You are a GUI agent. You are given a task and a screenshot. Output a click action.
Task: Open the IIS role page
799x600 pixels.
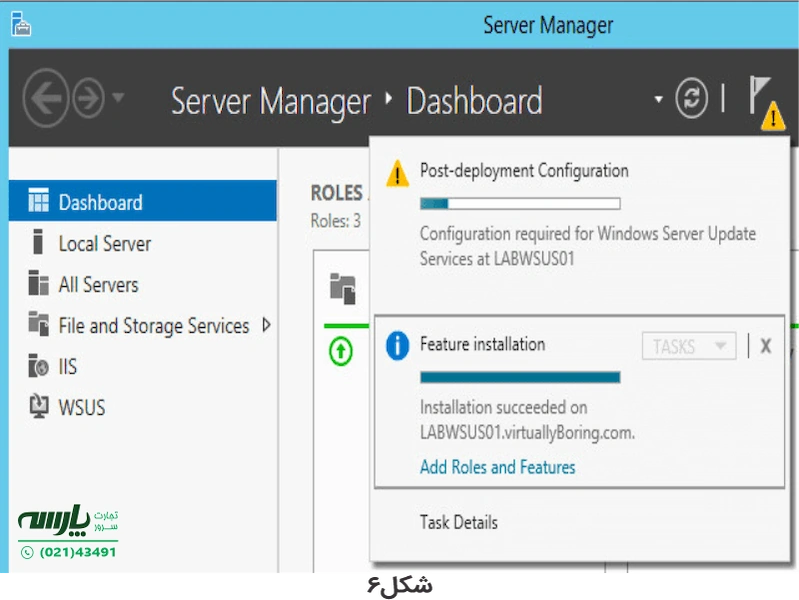[68, 367]
